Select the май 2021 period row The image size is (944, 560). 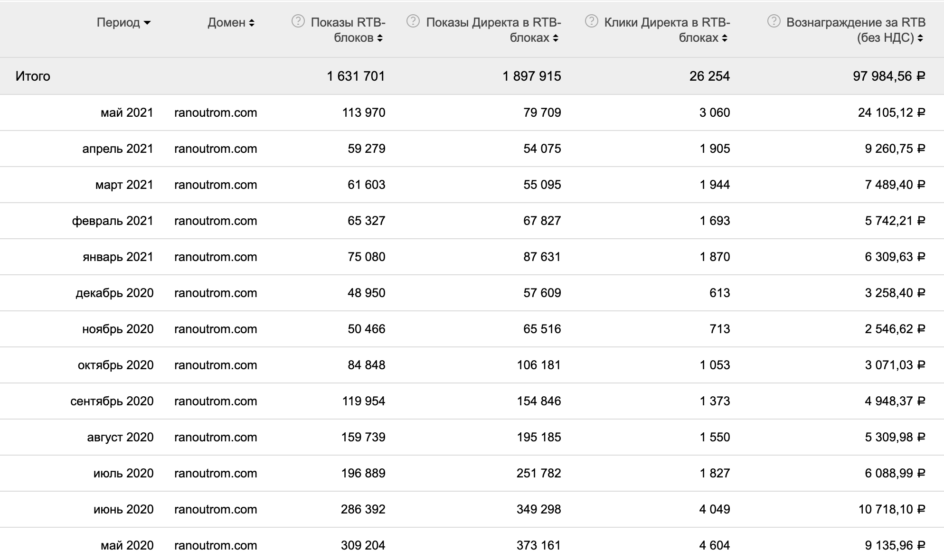[x=127, y=112]
